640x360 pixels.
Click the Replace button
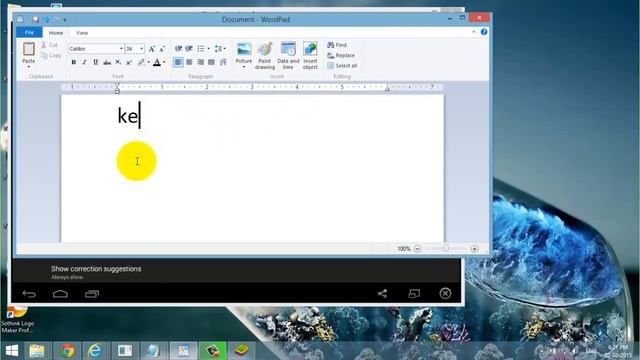[341, 56]
